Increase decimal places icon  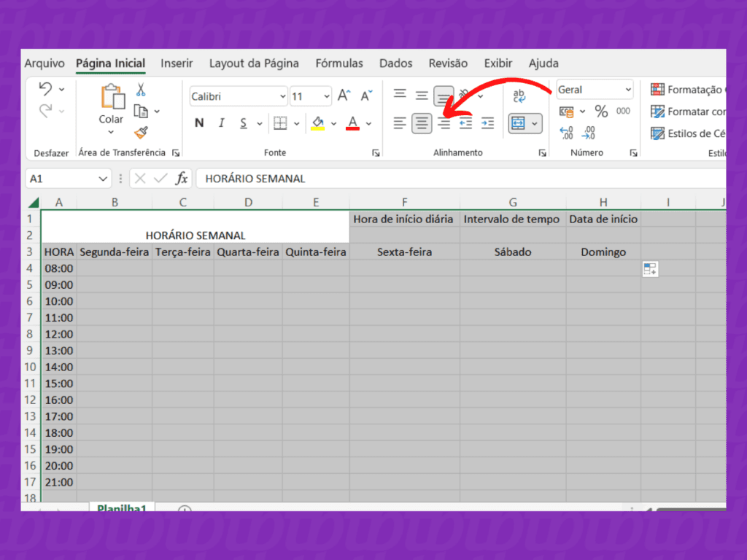tap(566, 133)
